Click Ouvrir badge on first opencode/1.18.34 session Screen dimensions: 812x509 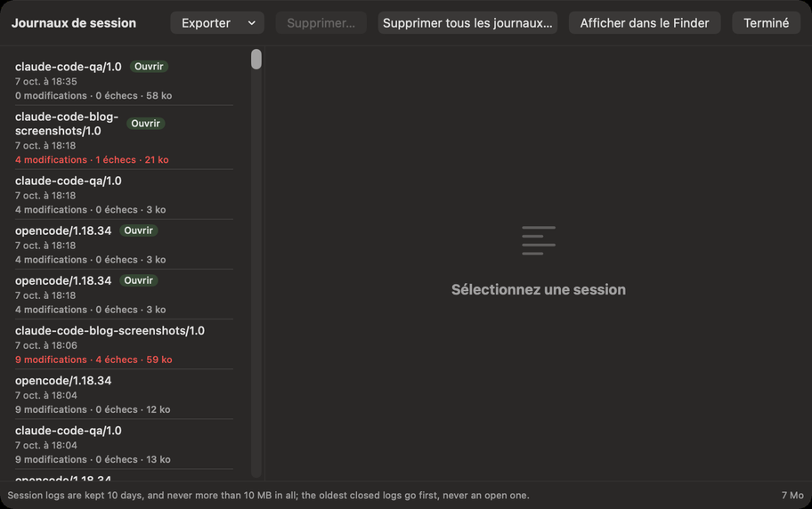pos(139,230)
